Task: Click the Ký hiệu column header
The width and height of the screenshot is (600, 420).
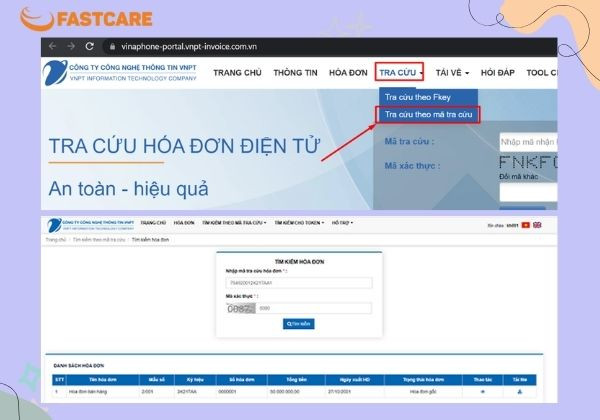Action: click(x=195, y=380)
